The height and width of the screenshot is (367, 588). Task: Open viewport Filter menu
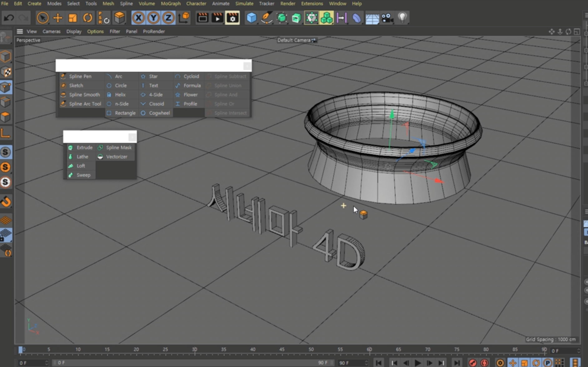(x=115, y=31)
